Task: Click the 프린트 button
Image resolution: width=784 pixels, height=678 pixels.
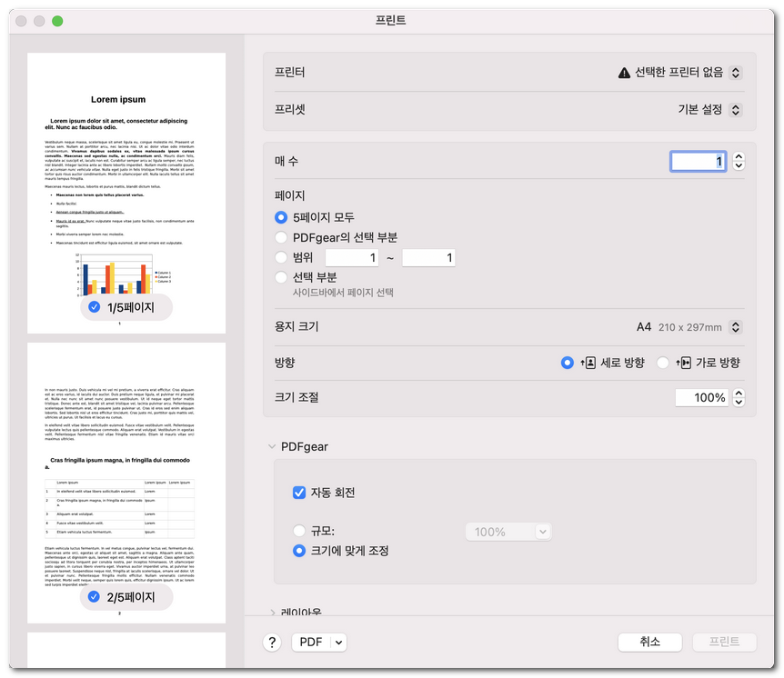Action: click(x=724, y=642)
